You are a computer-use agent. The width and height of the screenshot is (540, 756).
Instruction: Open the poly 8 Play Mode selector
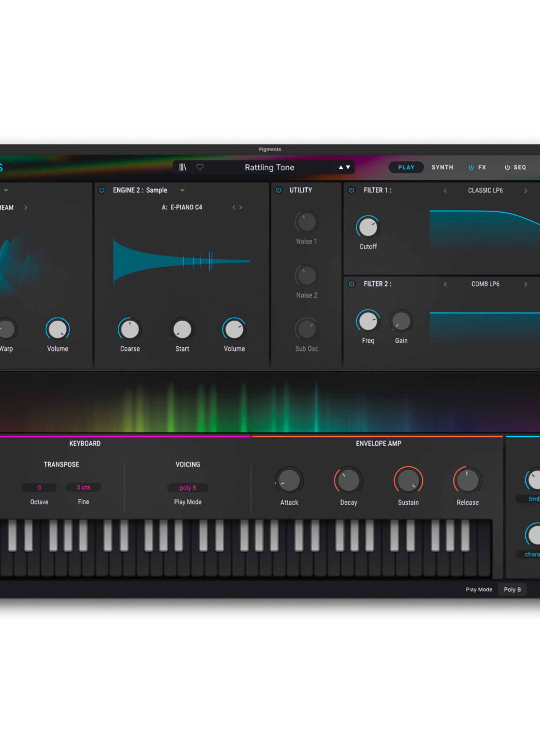coord(188,488)
